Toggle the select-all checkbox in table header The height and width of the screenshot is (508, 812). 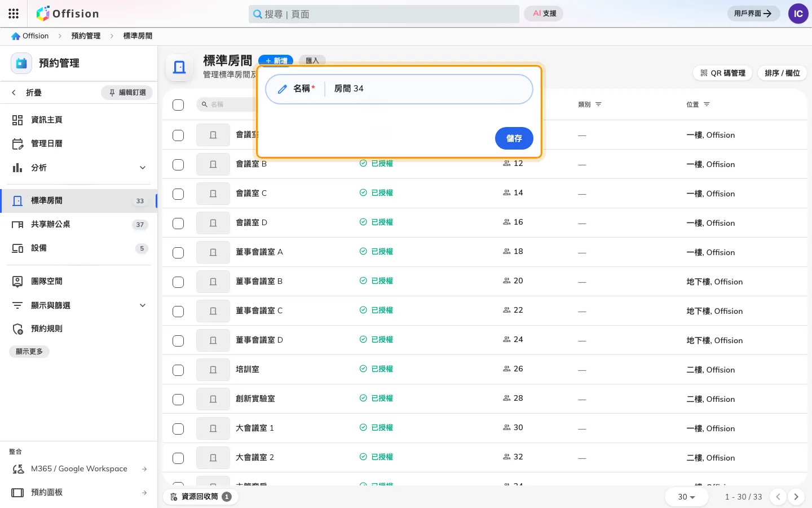(178, 105)
